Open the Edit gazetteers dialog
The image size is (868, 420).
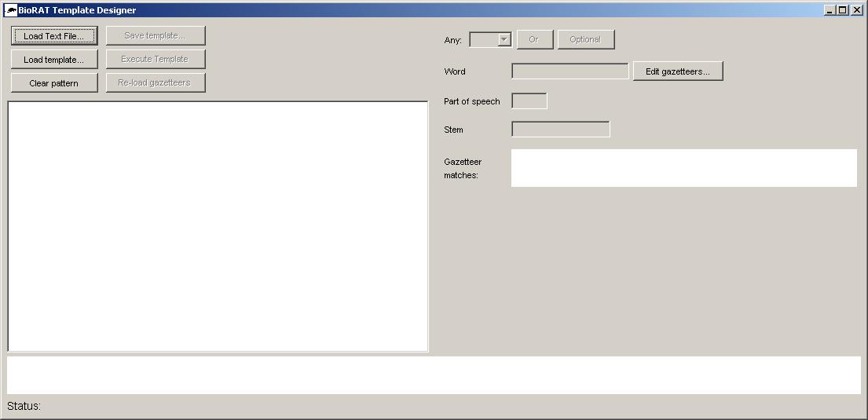(x=678, y=71)
